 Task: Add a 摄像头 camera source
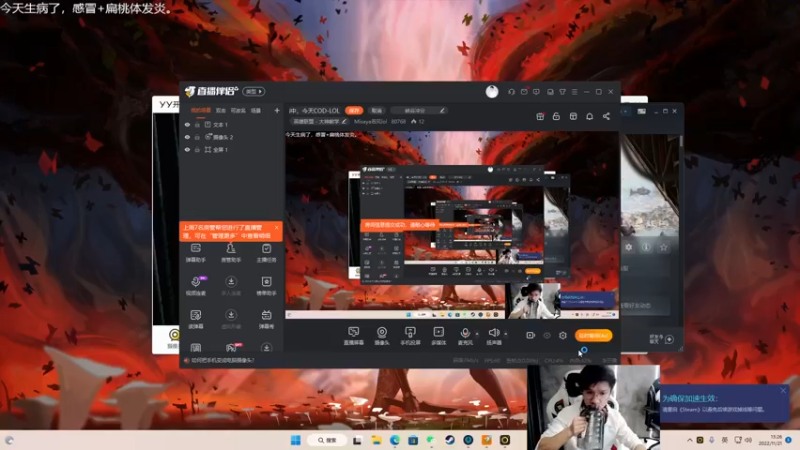point(382,336)
